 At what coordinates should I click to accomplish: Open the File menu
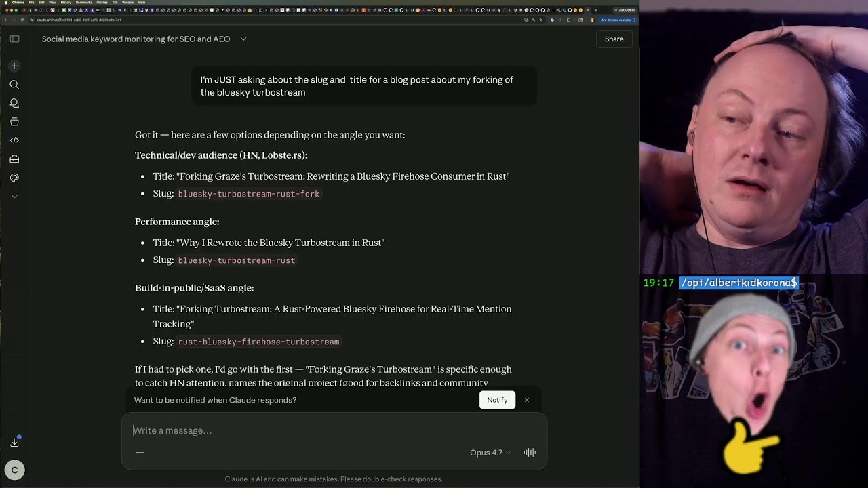click(x=31, y=3)
